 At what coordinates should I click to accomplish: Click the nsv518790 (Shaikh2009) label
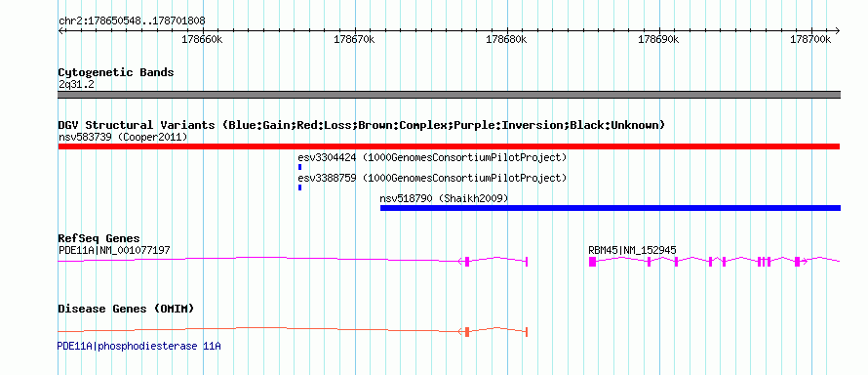tap(444, 198)
